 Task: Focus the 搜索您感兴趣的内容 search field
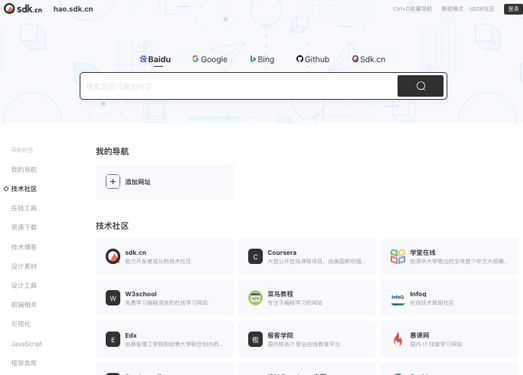(x=239, y=86)
